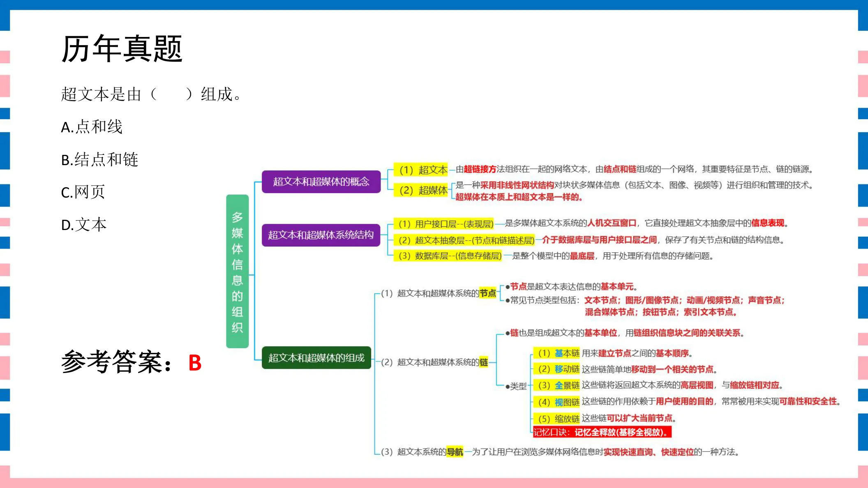The width and height of the screenshot is (868, 488).
Task: Click the yellow label (3) 全景链
Action: [x=556, y=385]
